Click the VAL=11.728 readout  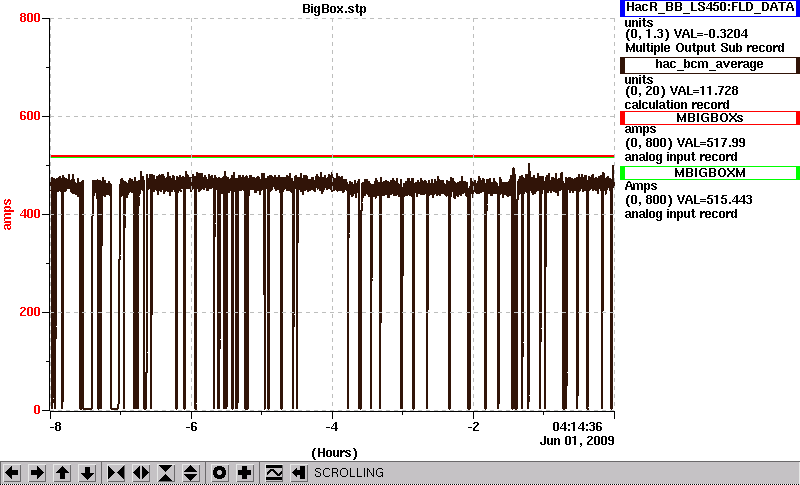704,91
